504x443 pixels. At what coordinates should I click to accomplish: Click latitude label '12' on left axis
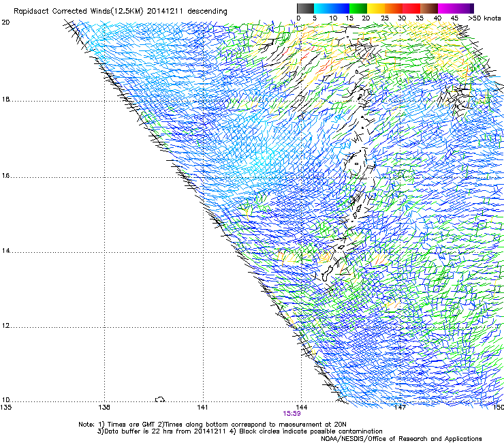(x=5, y=326)
